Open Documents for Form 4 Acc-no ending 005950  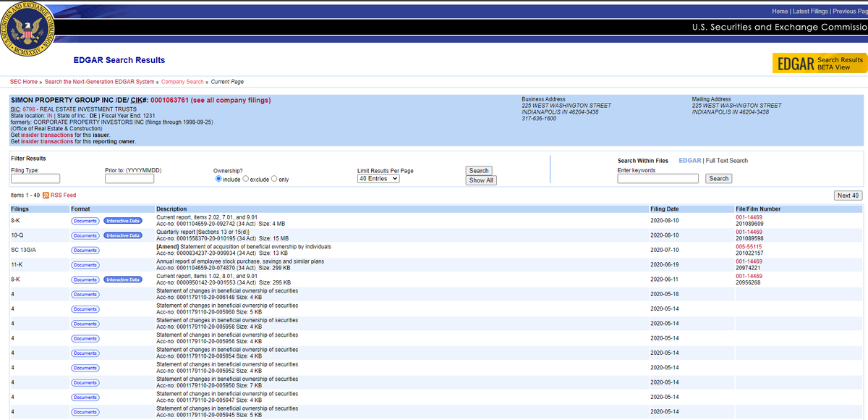pyautogui.click(x=85, y=382)
